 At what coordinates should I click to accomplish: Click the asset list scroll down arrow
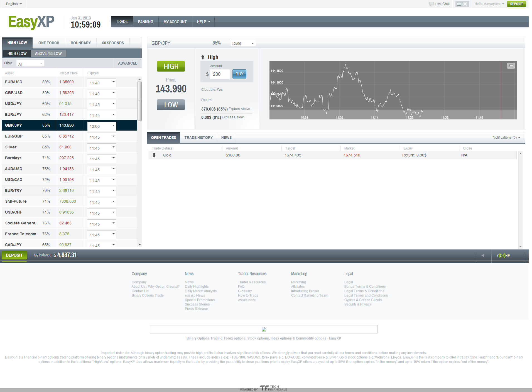(x=140, y=245)
